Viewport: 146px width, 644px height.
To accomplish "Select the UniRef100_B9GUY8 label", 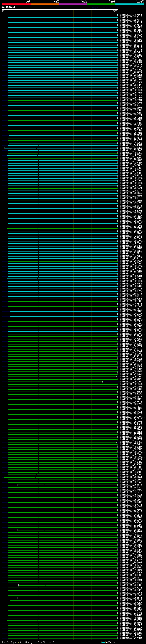I will point(131,45).
